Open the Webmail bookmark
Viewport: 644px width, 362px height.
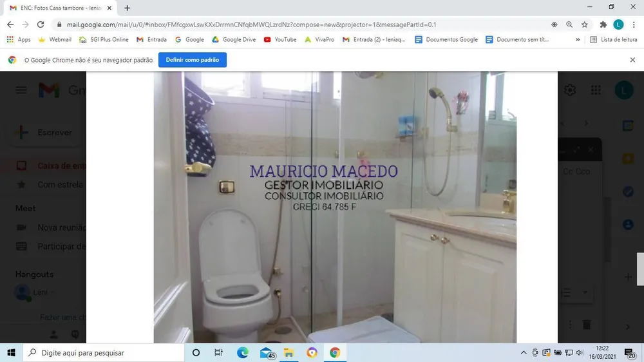(55, 39)
